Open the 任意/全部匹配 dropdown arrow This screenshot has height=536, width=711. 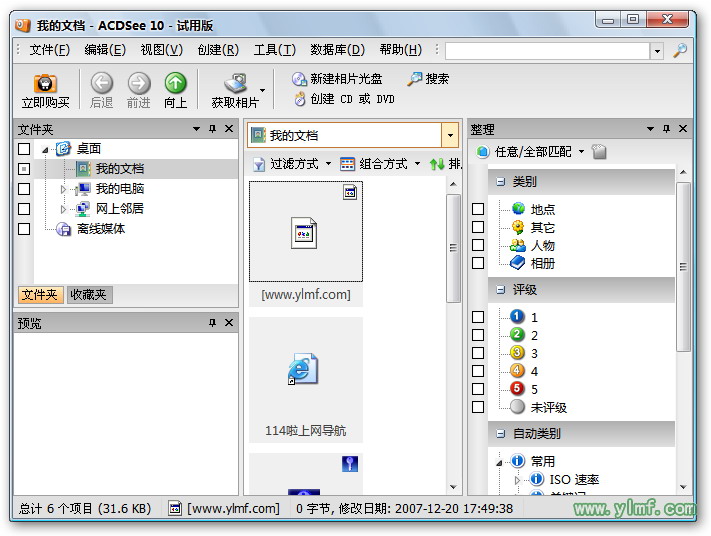point(582,151)
